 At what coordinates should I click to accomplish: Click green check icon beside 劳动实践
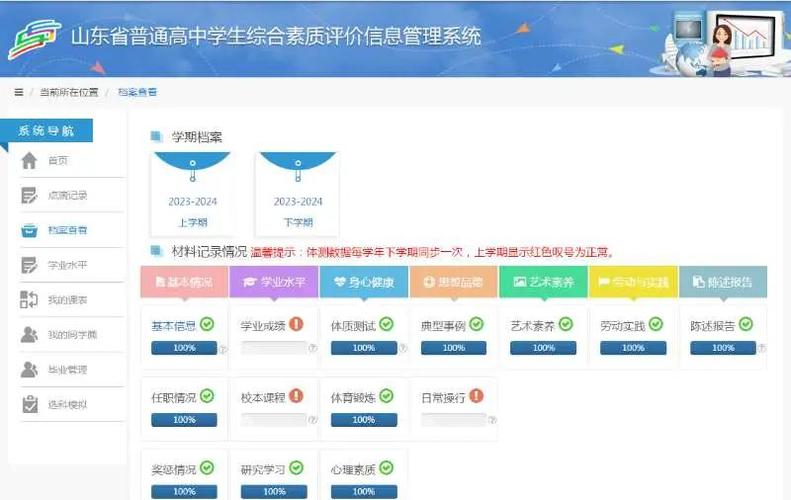656,324
